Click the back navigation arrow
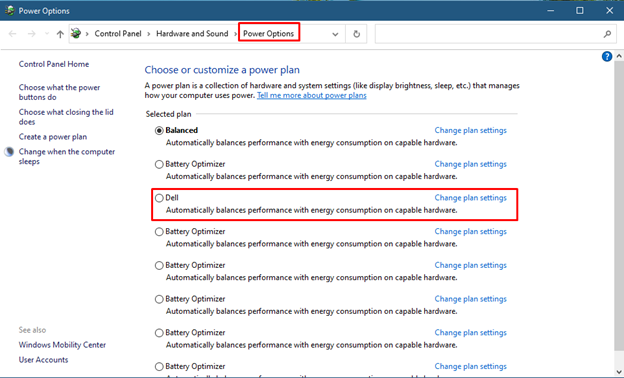Image resolution: width=624 pixels, height=378 pixels. (x=12, y=34)
